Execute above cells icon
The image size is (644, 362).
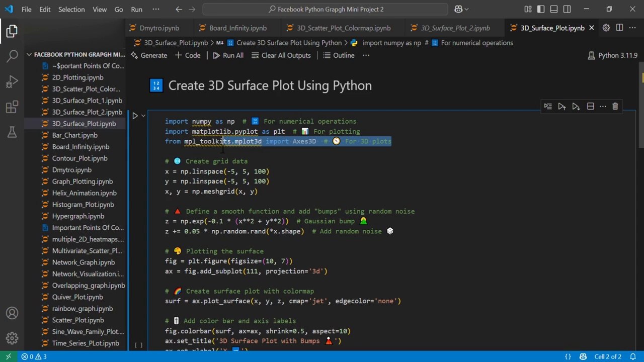coord(562,106)
